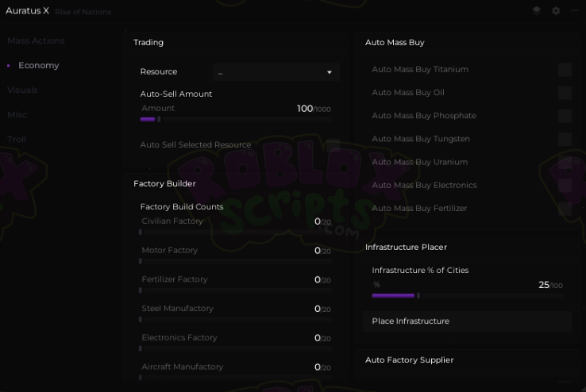Toggle Auto Mass Buy Oil checkbox

[565, 93]
